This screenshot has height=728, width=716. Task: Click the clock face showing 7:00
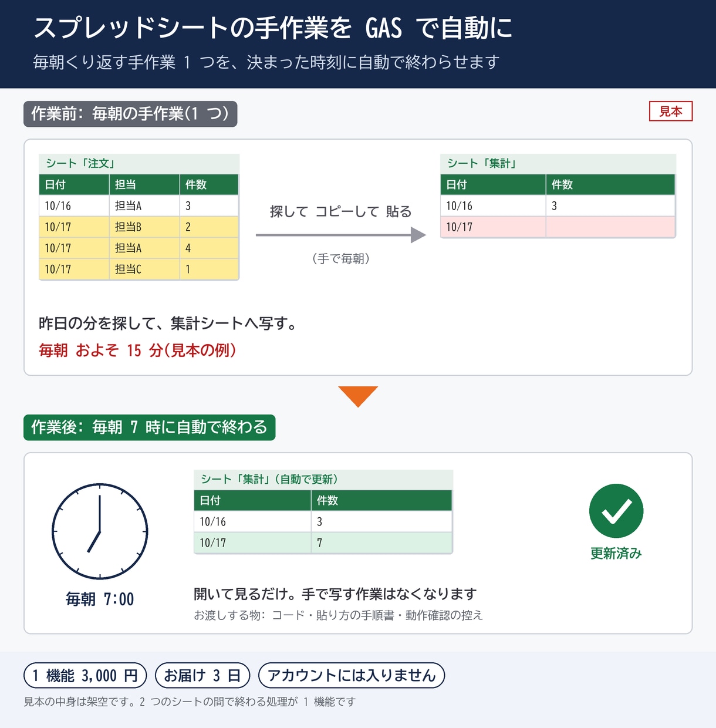(x=100, y=531)
